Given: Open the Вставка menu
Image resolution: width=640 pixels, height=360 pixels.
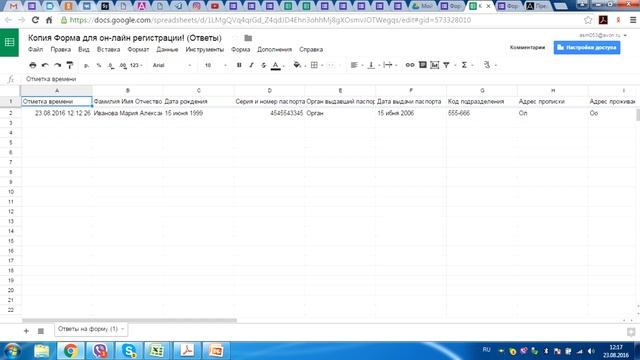Looking at the screenshot, I should coord(109,49).
